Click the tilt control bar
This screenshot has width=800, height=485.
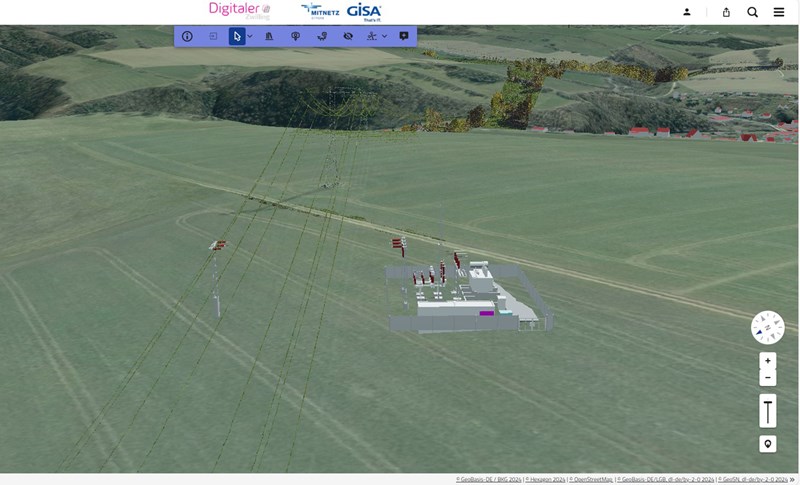768,410
